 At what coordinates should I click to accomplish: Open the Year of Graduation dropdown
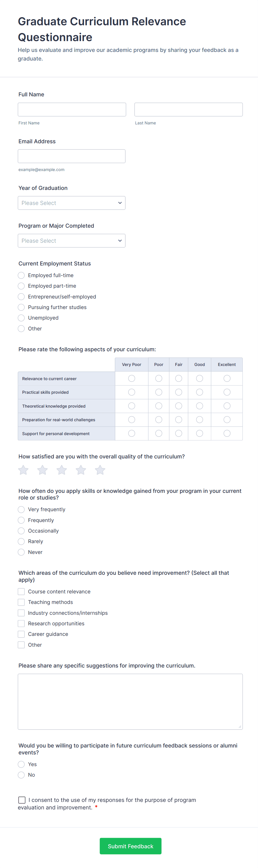pos(71,202)
